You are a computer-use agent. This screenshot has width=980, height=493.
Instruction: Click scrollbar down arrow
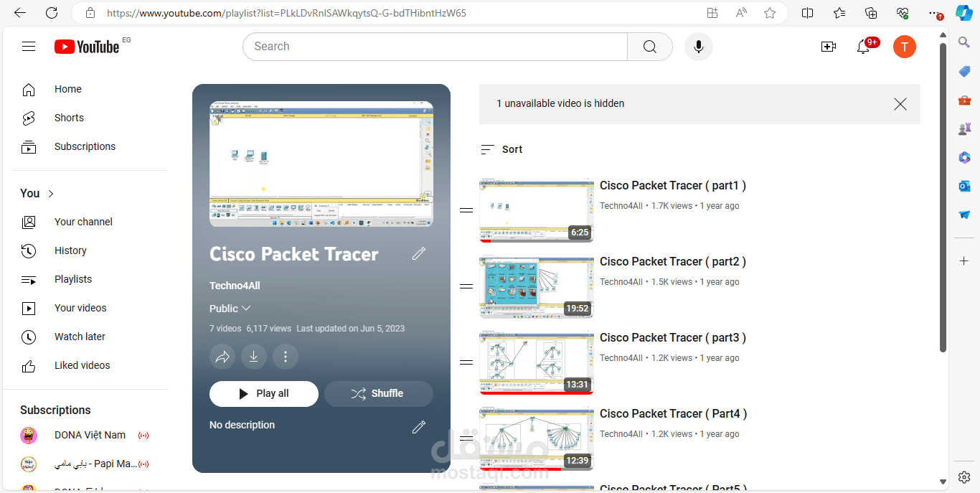(x=943, y=482)
